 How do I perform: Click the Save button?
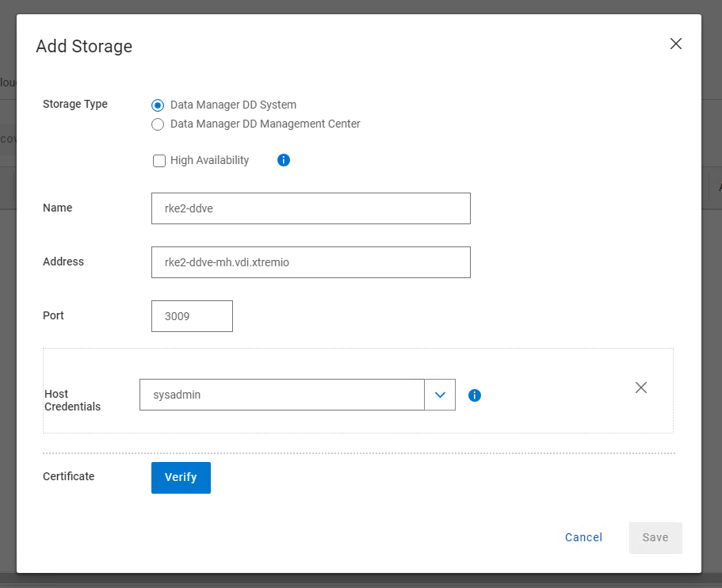(655, 537)
